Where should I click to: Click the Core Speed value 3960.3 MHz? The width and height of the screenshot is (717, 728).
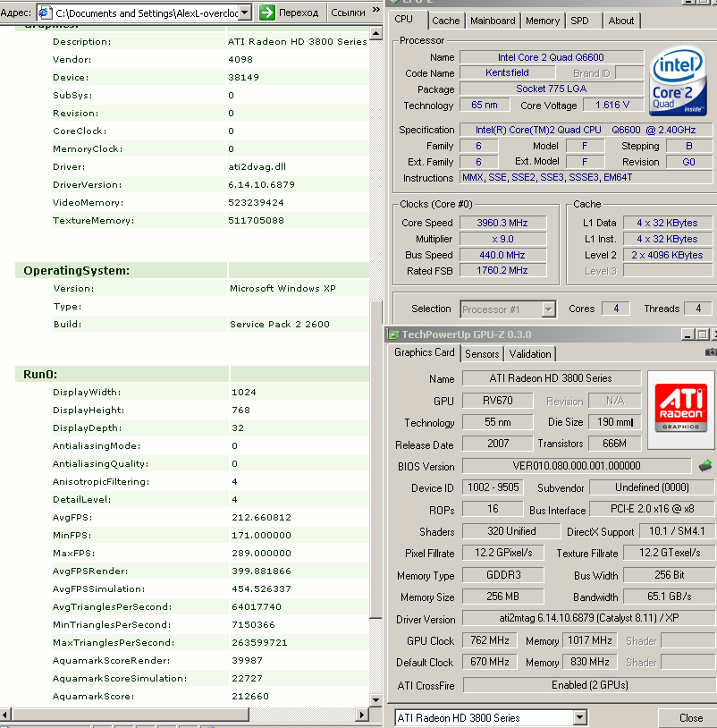coord(502,223)
